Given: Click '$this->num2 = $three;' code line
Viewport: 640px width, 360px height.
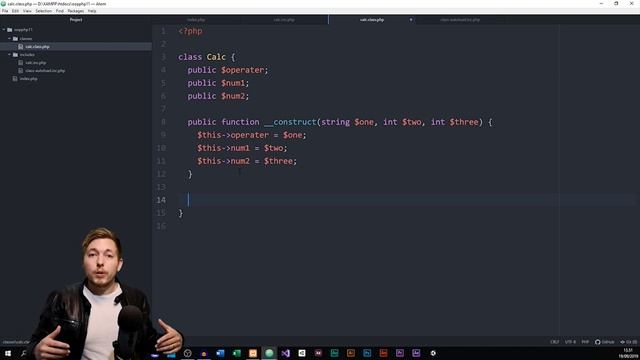Looking at the screenshot, I should [247, 161].
